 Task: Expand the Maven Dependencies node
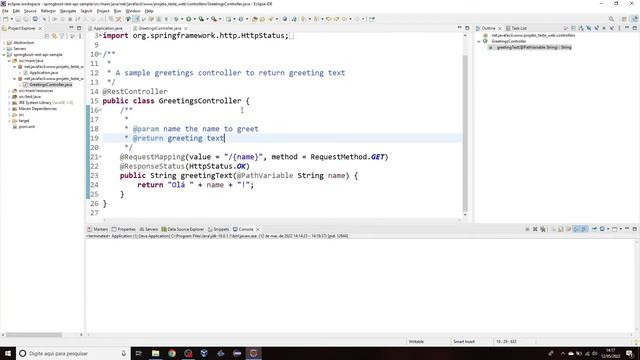coord(9,109)
